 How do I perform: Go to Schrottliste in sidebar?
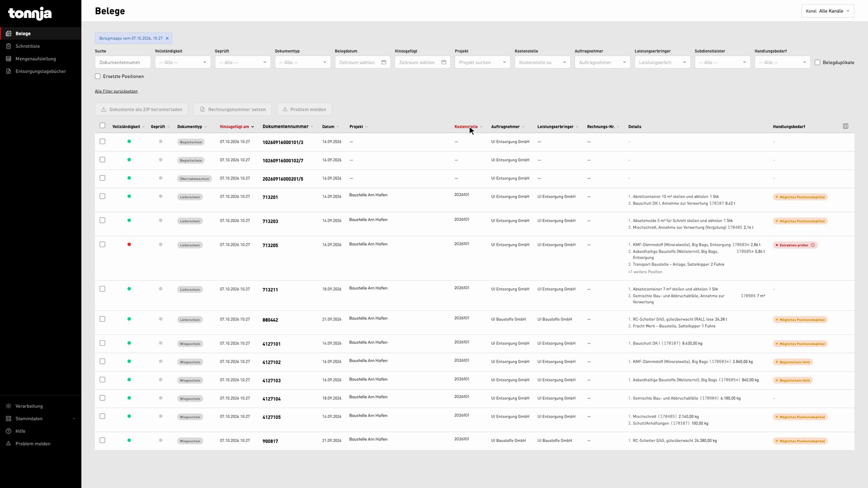pos(28,46)
